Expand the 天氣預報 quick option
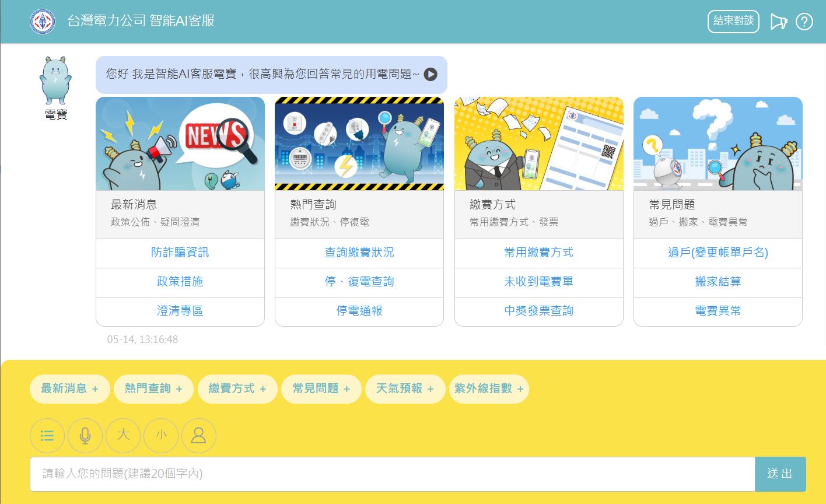 coord(405,389)
